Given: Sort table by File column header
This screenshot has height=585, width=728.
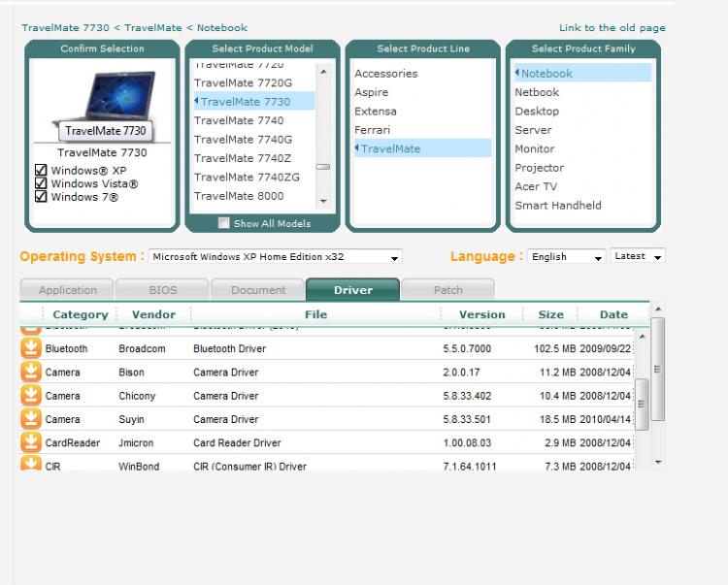Looking at the screenshot, I should click(x=315, y=314).
